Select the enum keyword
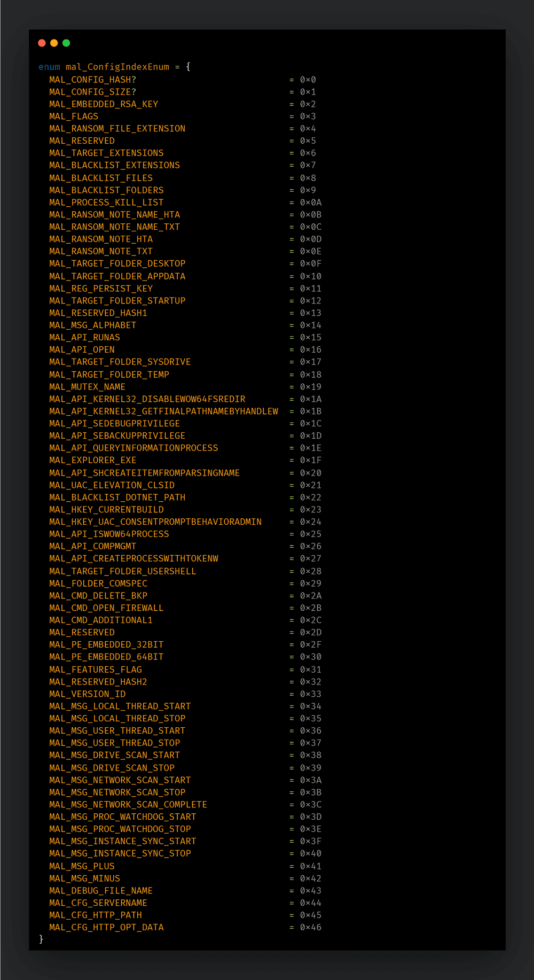Screen dimensions: 534x980 (49, 67)
